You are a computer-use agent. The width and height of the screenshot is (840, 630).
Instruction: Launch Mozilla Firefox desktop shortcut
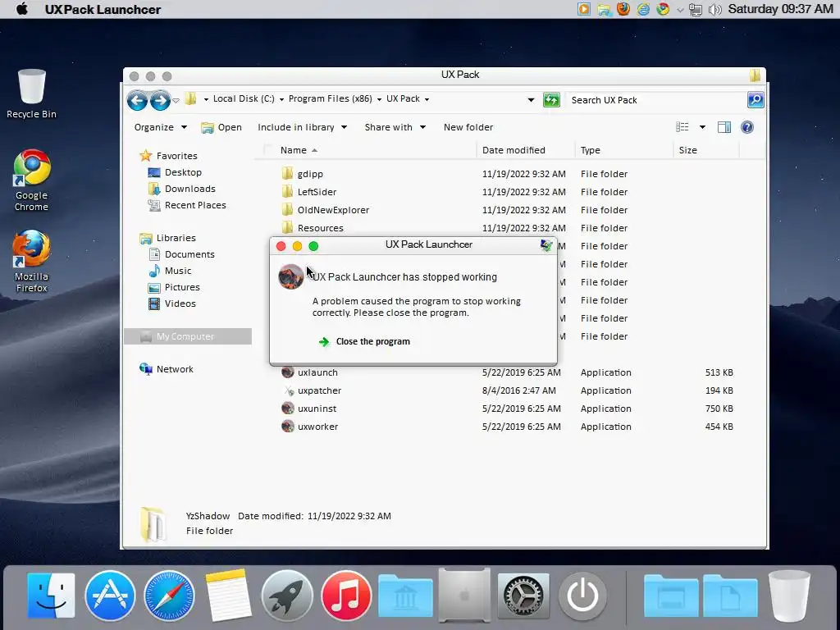click(x=32, y=262)
